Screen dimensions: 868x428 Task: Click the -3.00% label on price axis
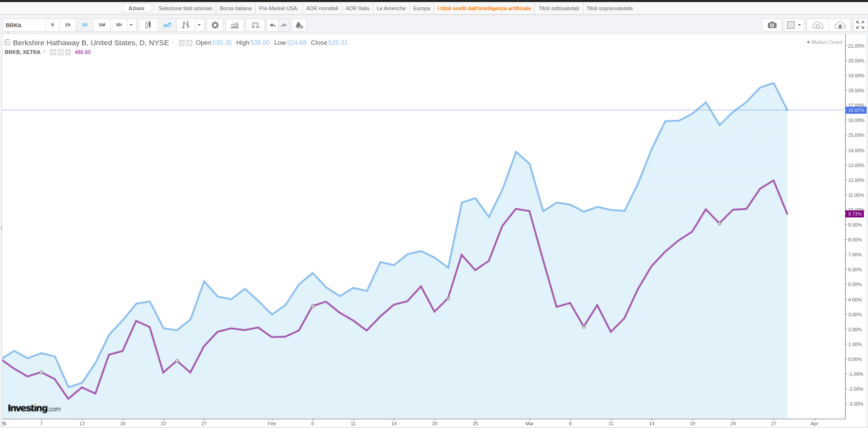pos(855,404)
